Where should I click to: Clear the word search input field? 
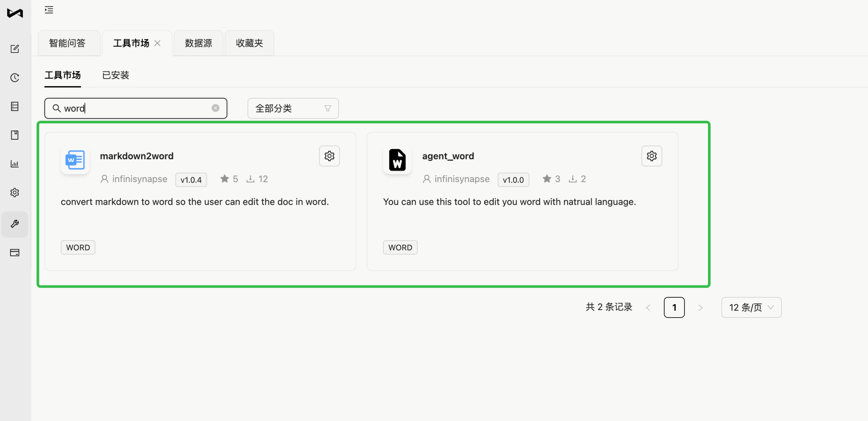(x=216, y=108)
